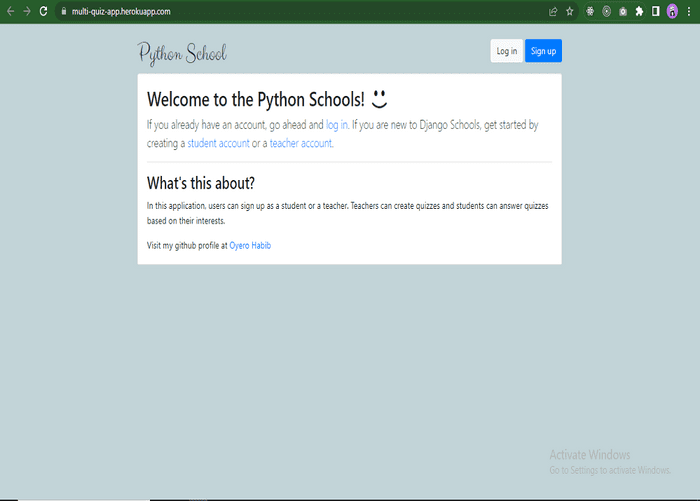This screenshot has height=501, width=700.
Task: Share this page using the share icon
Action: (553, 12)
